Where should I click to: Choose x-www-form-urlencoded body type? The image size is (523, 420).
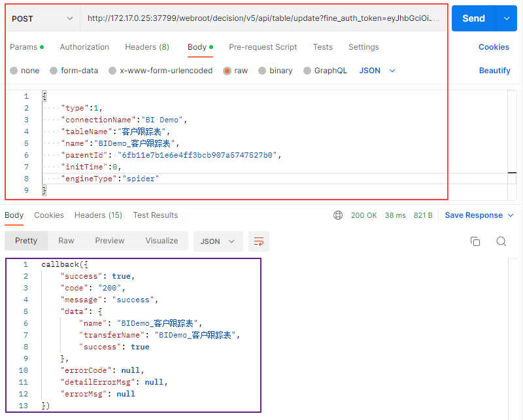112,71
